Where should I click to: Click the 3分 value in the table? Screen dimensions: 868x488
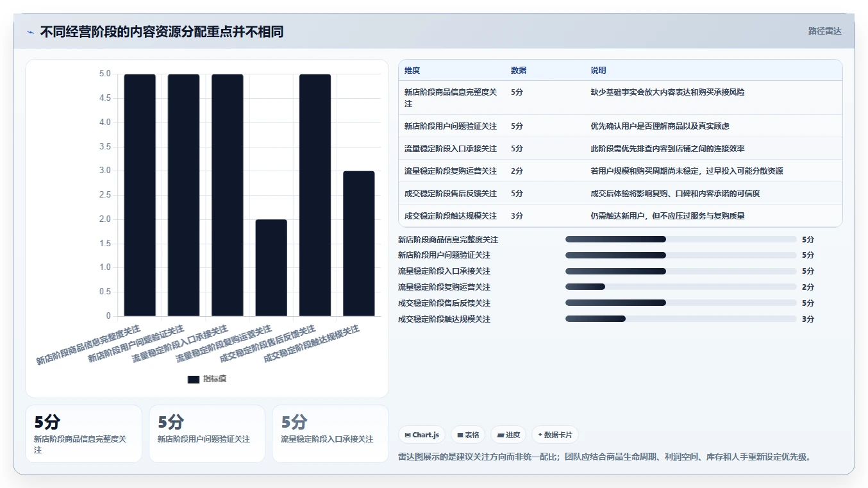517,216
